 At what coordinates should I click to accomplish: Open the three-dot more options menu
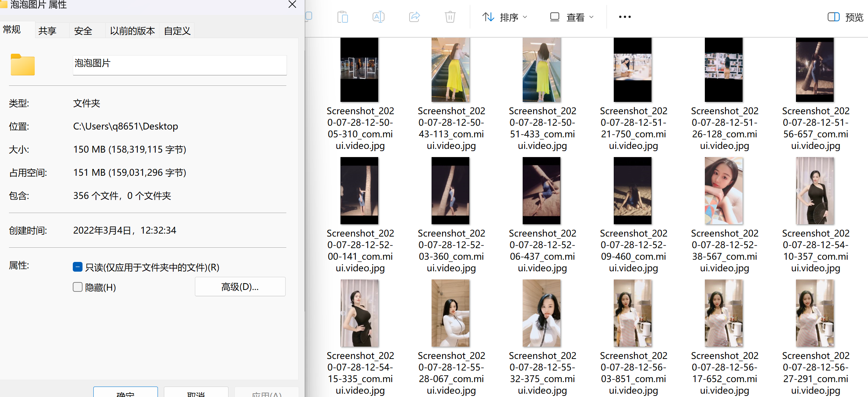625,17
